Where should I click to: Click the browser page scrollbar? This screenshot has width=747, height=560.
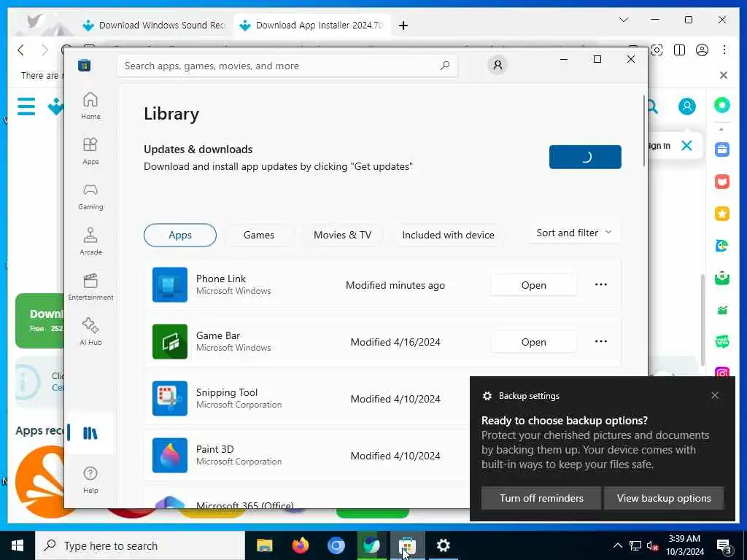coord(703,319)
